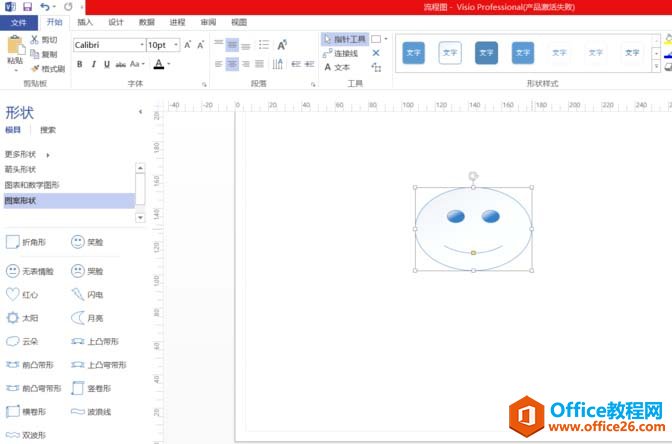Select the 连接线 connector tool
This screenshot has height=444, width=672.
click(340, 54)
